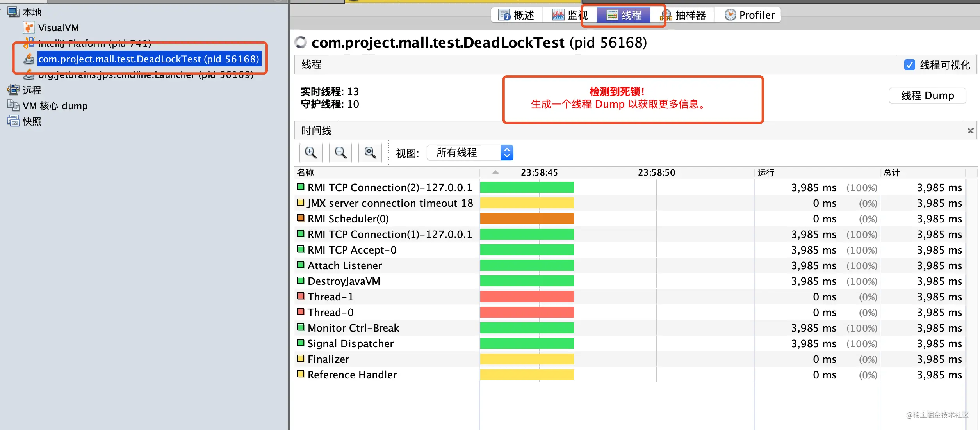Switch to the 监视 tab
The height and width of the screenshot is (430, 980).
(570, 15)
